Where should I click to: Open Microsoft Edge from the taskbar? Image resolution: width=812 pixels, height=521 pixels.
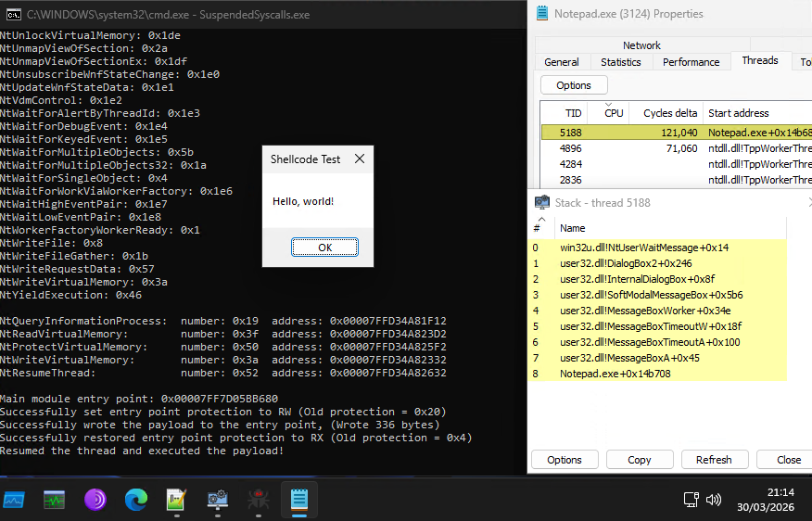[136, 500]
